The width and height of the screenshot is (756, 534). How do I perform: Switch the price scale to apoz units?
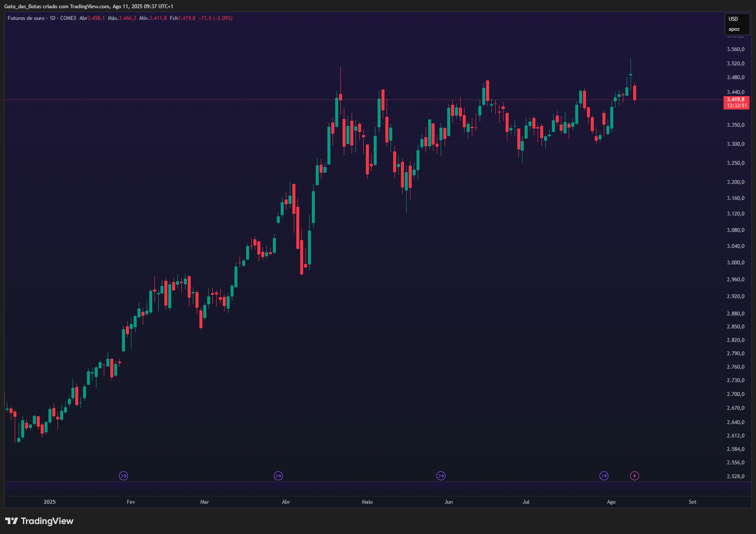click(734, 29)
